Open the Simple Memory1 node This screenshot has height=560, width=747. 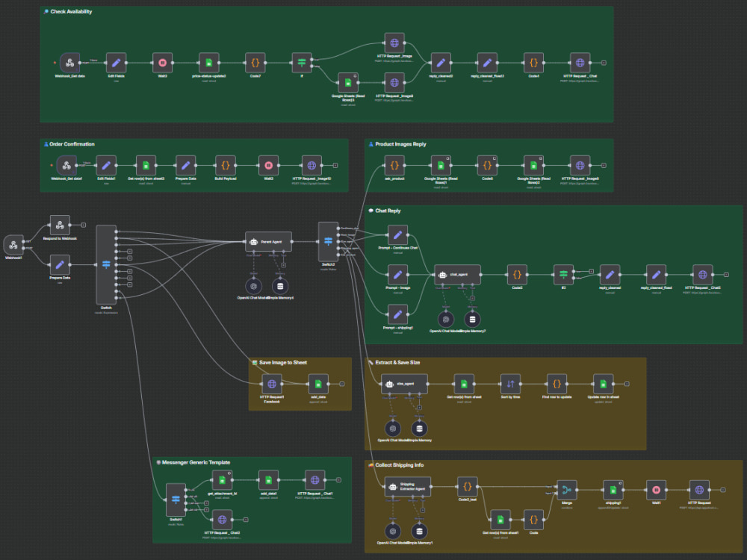pos(420,531)
